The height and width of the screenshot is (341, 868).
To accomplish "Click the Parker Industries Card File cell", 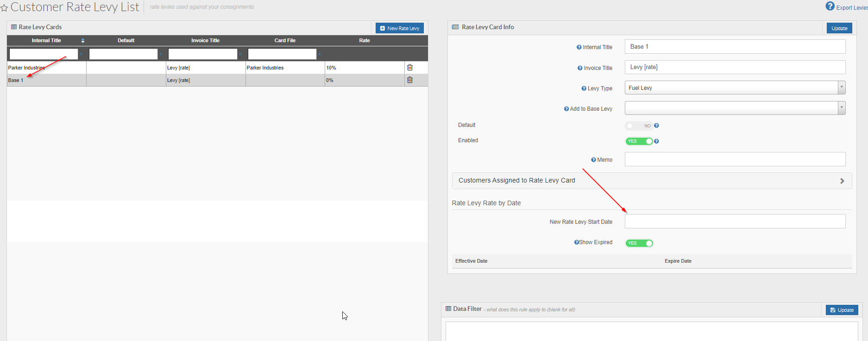I will (285, 68).
